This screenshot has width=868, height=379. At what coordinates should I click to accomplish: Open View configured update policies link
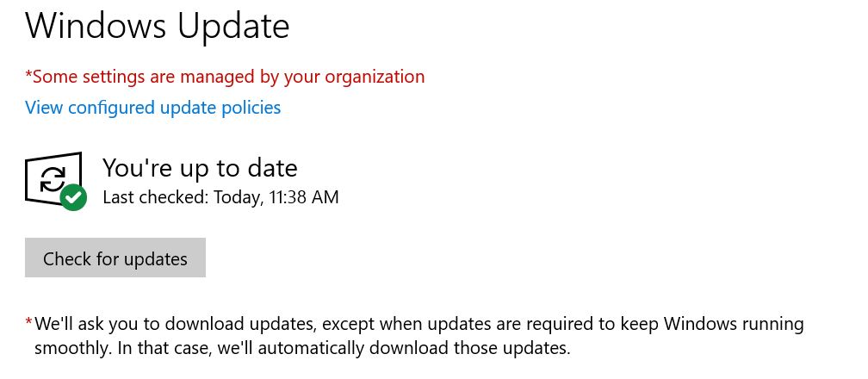152,108
